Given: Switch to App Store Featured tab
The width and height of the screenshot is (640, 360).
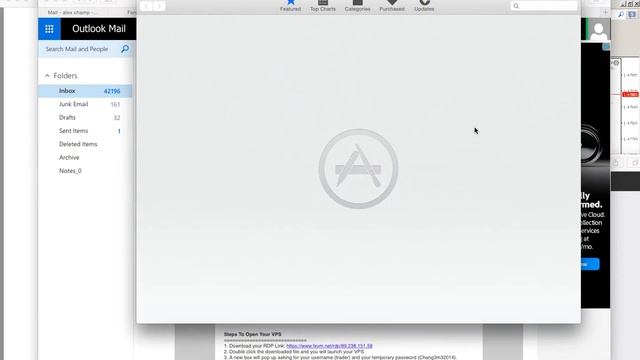Looking at the screenshot, I should tap(290, 6).
